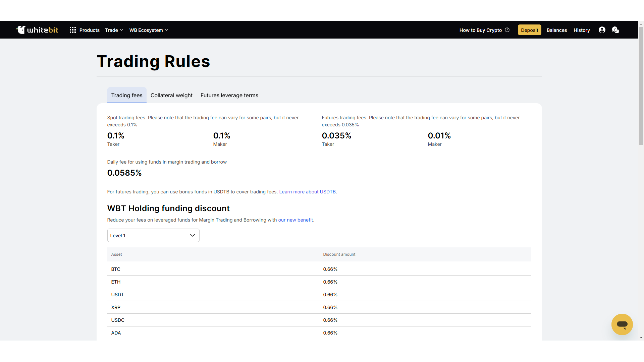Open the Level 1 dropdown
Image resolution: width=644 pixels, height=362 pixels.
tap(153, 235)
